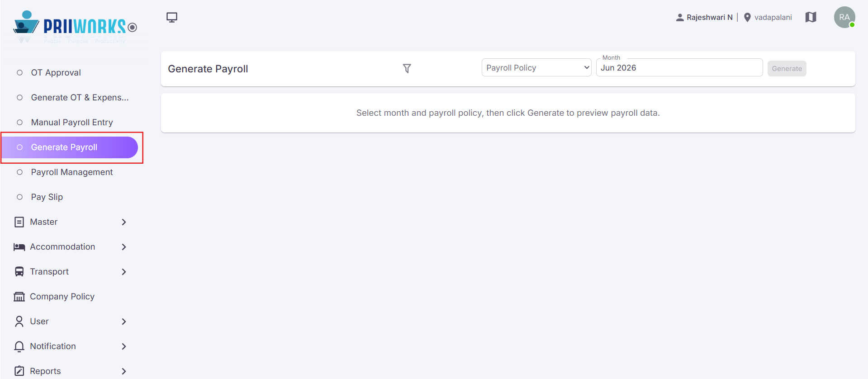Open the RA user avatar
Viewport: 868px width, 379px height.
coord(844,17)
